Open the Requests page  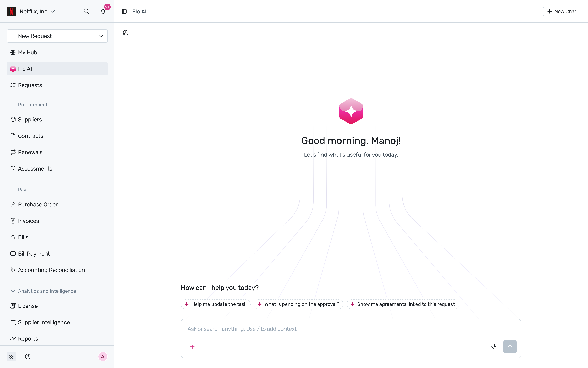(57, 85)
